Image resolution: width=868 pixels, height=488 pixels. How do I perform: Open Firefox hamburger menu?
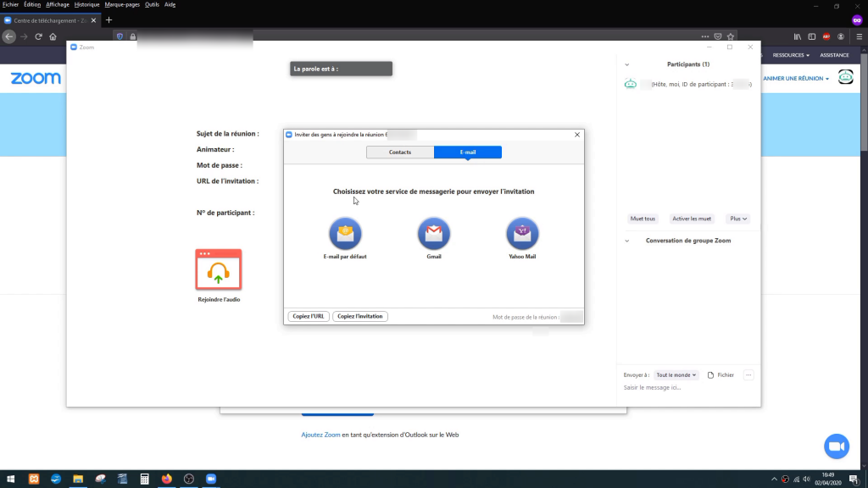pyautogui.click(x=860, y=36)
